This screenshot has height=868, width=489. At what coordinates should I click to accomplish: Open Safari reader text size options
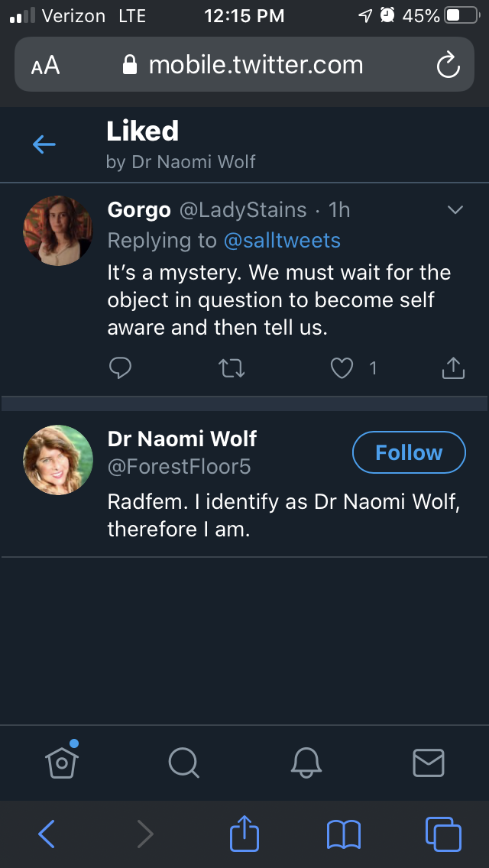click(45, 66)
